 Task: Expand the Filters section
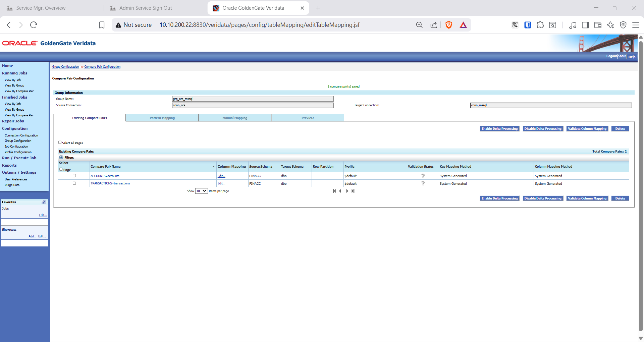pyautogui.click(x=61, y=157)
